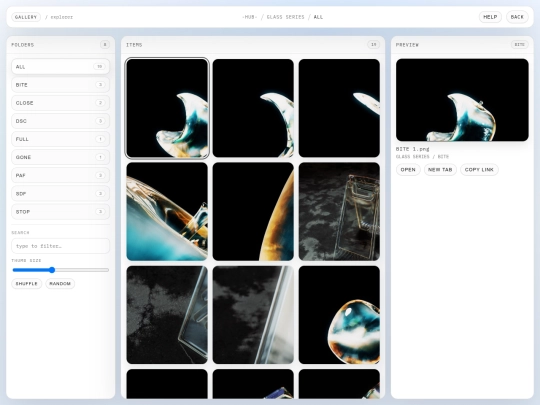The height and width of the screenshot is (405, 540).
Task: Select the orange curved edge thumbnail
Action: [x=253, y=211]
